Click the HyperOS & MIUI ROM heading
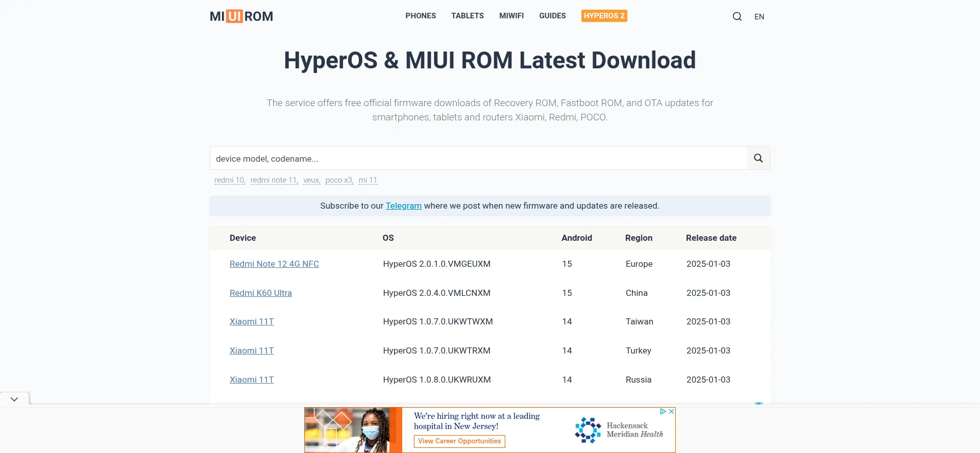Screen dimensions: 980x453 coord(490,60)
